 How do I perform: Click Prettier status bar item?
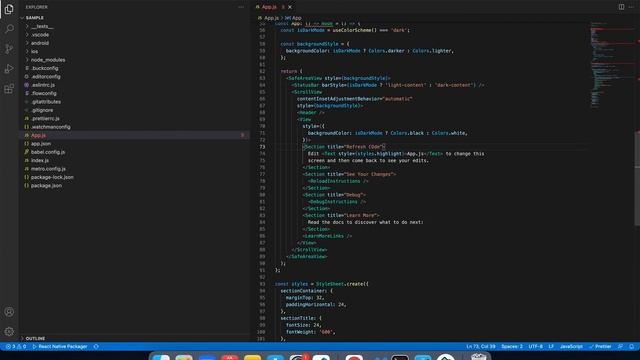(x=600, y=347)
